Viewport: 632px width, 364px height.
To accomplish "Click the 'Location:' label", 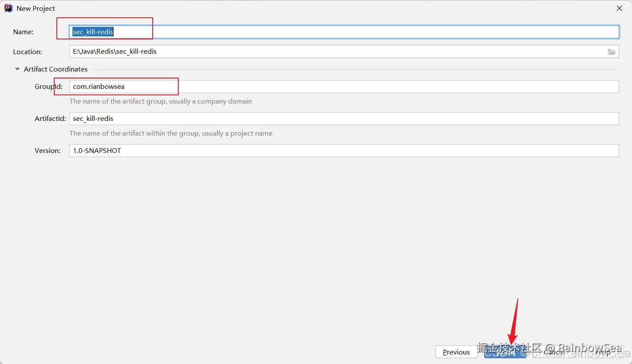I will pos(28,52).
